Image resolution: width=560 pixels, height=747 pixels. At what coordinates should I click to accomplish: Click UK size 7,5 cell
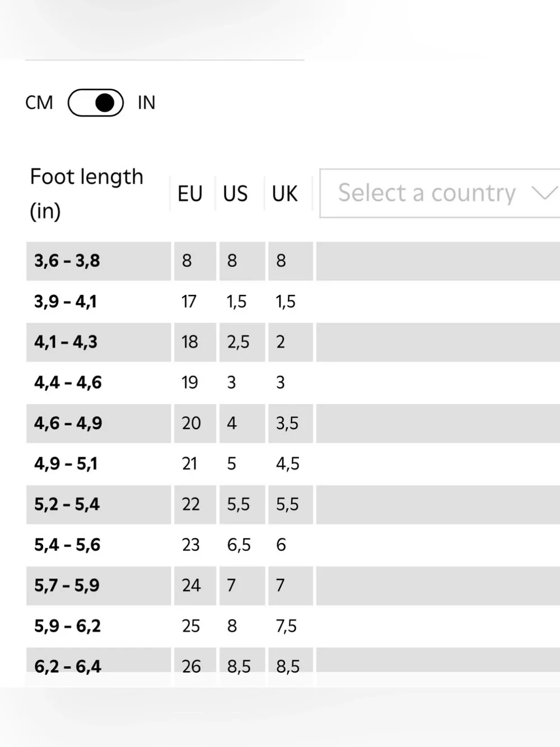point(291,627)
